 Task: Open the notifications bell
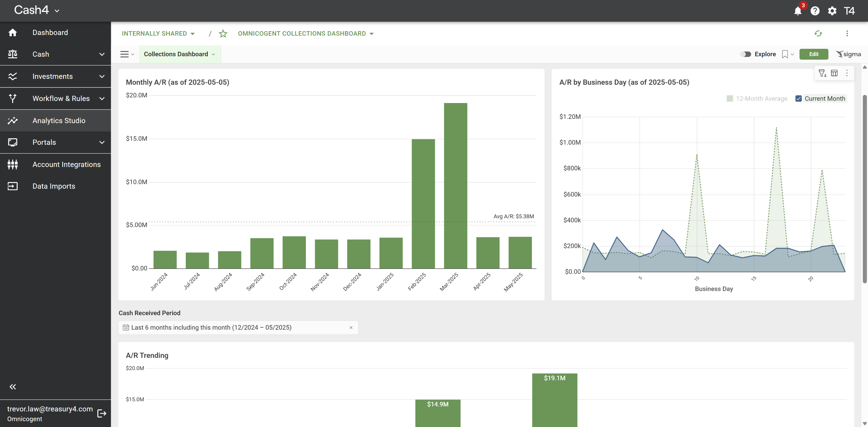tap(798, 11)
